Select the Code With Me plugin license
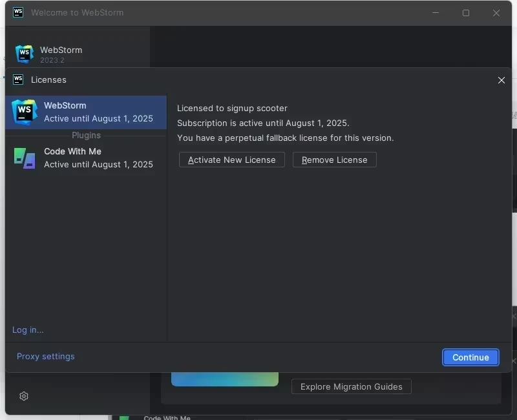This screenshot has width=517, height=420. click(86, 158)
